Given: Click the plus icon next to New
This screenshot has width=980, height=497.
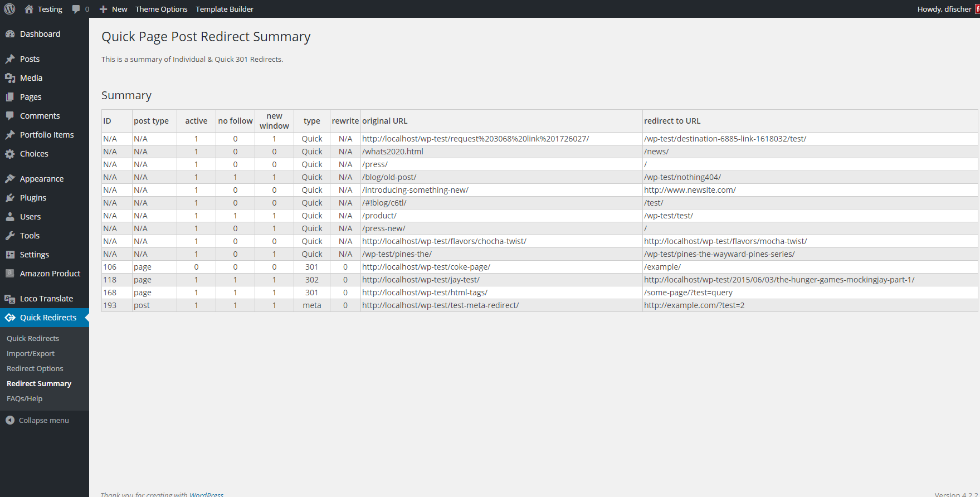Looking at the screenshot, I should coord(103,9).
